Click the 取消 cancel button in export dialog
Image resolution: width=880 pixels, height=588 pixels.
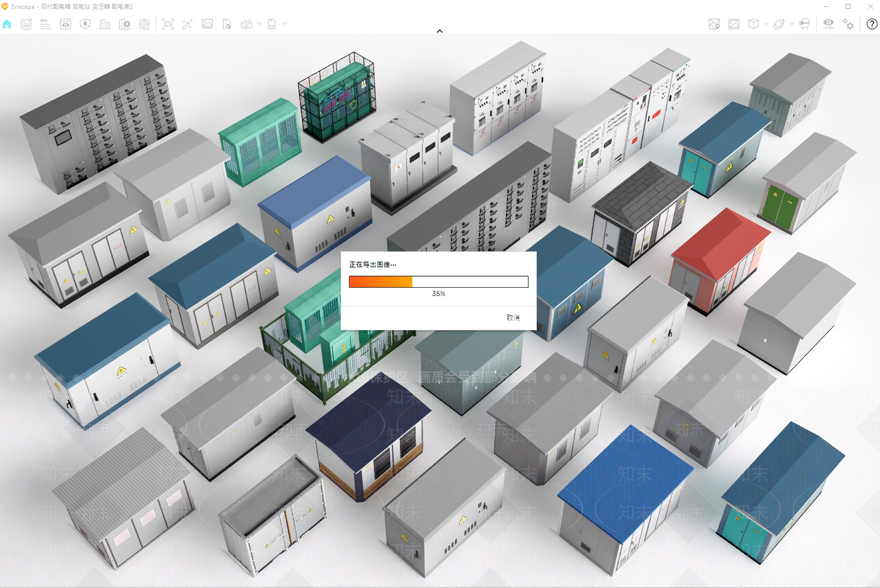[513, 318]
